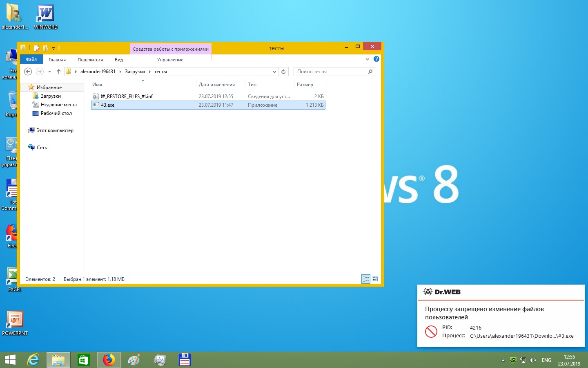Click the Refresh button in address bar
This screenshot has height=368, width=588.
pos(283,72)
